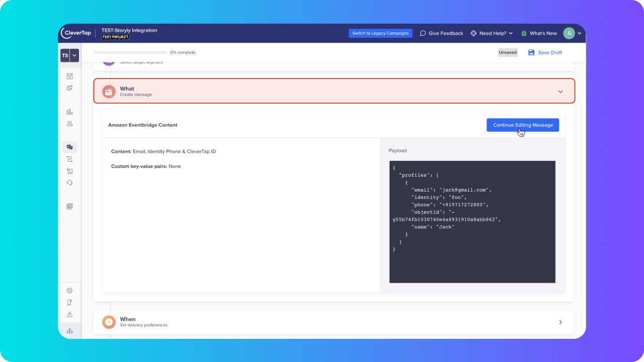Click the When clock icon

[x=109, y=322]
